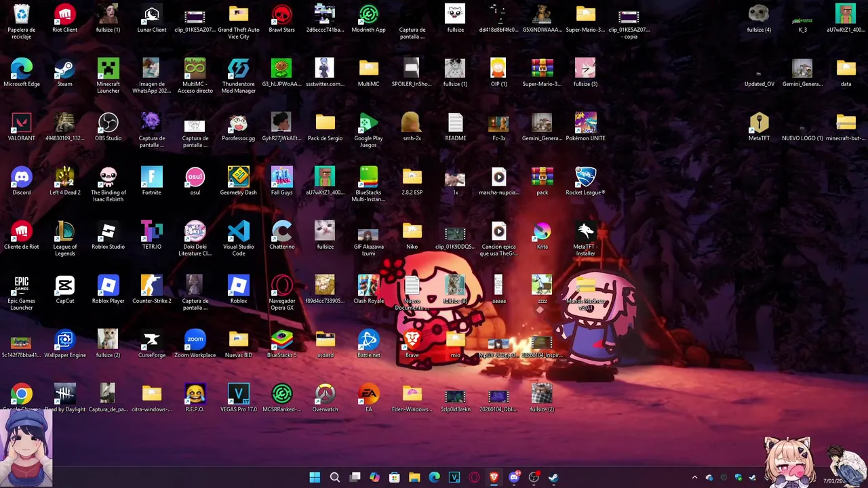Image resolution: width=868 pixels, height=488 pixels.
Task: Launch Krita from the desktop
Action: tap(542, 232)
